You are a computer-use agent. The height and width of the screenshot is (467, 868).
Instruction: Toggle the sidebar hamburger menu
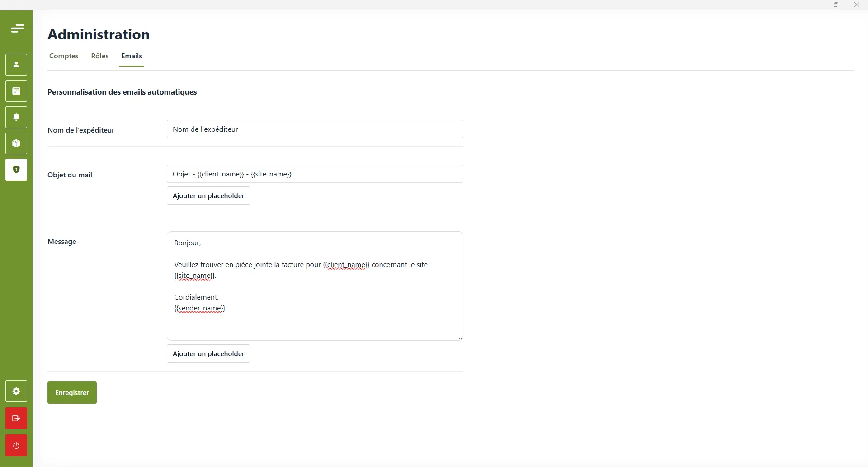[x=17, y=29]
